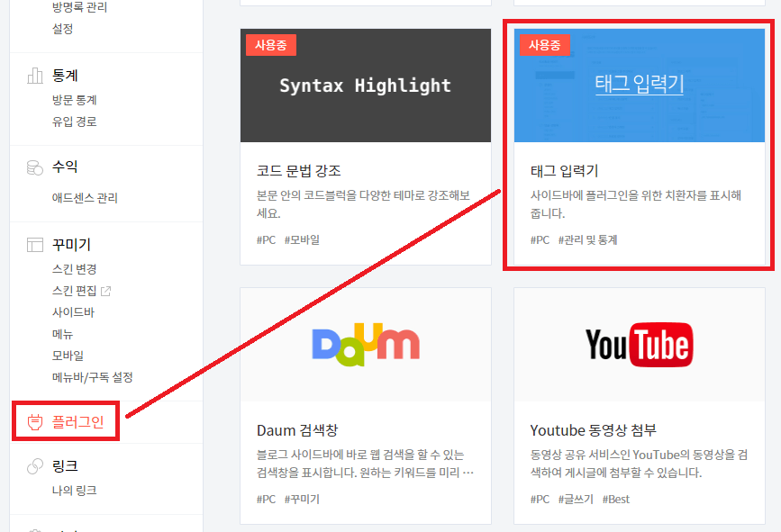This screenshot has height=532, width=781.
Task: Open the 태그 입력기 plugin card title
Action: 564,171
